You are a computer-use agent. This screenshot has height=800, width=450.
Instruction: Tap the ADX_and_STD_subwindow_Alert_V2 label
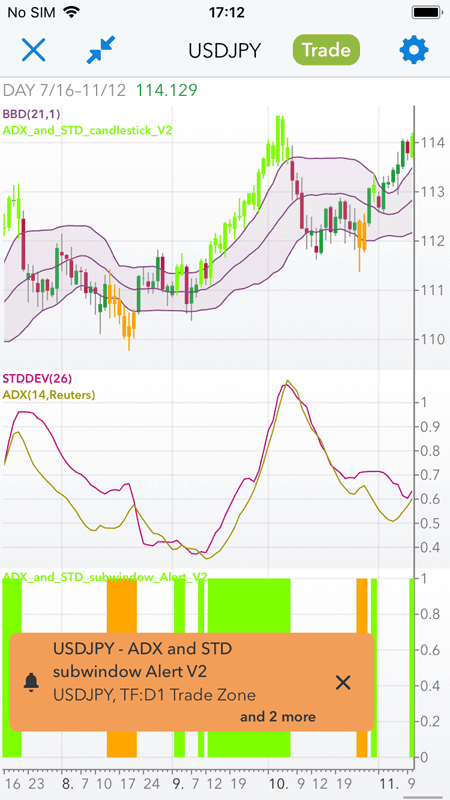point(105,577)
